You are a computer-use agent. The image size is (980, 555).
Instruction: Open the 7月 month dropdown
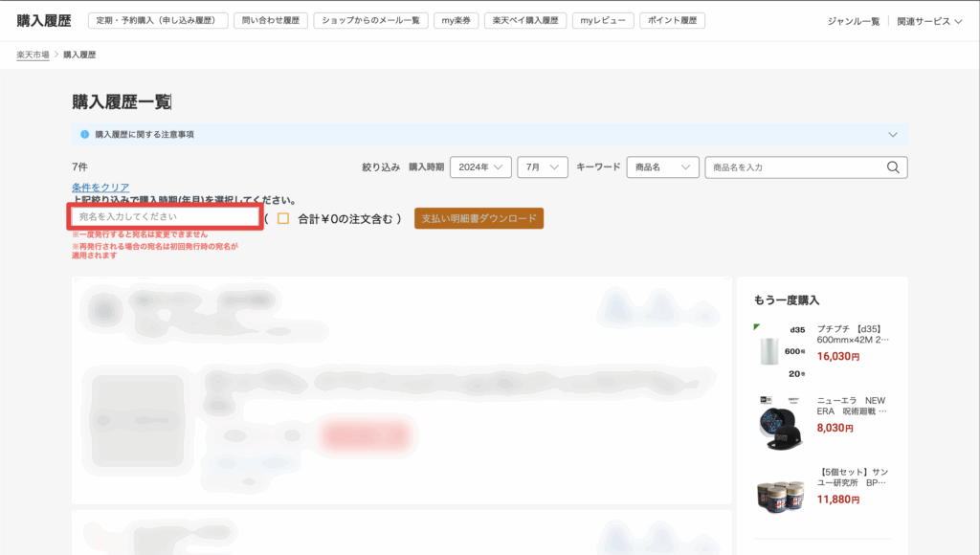click(543, 167)
